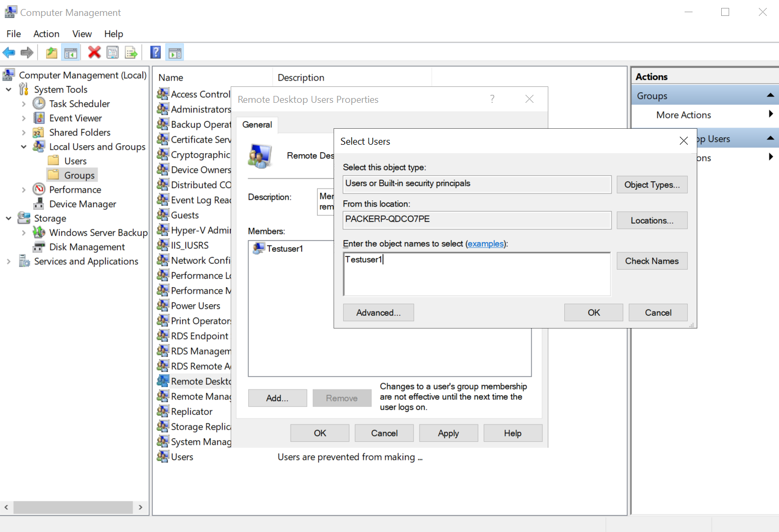Image resolution: width=779 pixels, height=532 pixels.
Task: Open Properties from the toolbar icon
Action: tap(112, 52)
